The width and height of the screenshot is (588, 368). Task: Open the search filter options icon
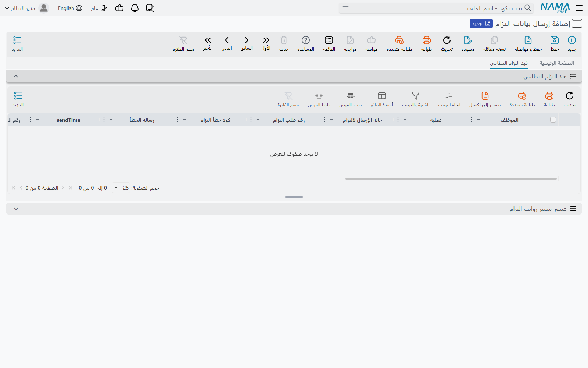pos(345,8)
